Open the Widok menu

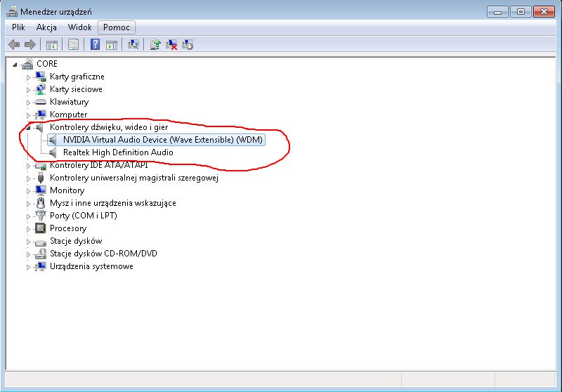tap(79, 27)
